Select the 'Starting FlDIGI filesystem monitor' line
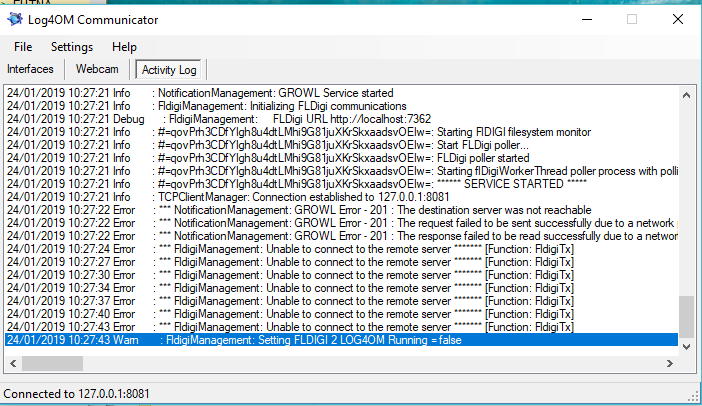 click(342, 132)
